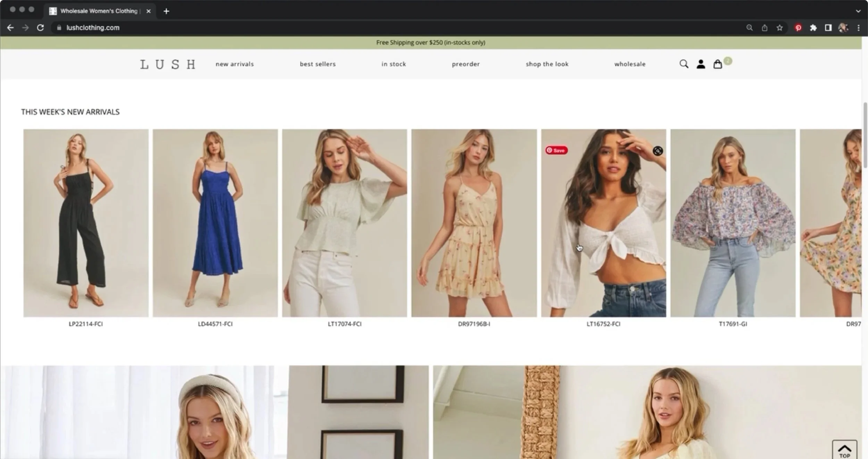Viewport: 868px width, 459px height.
Task: Open the blue dress LD44571-FCI thumbnail
Action: coord(215,223)
